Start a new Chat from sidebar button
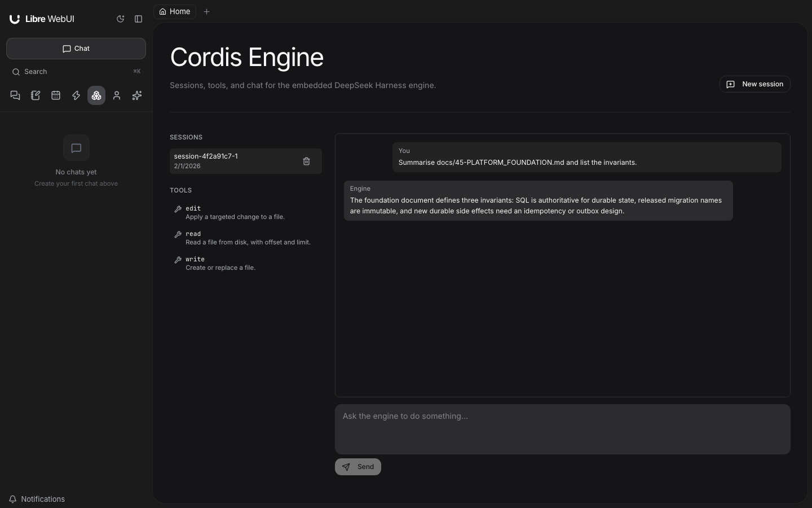 coord(76,49)
